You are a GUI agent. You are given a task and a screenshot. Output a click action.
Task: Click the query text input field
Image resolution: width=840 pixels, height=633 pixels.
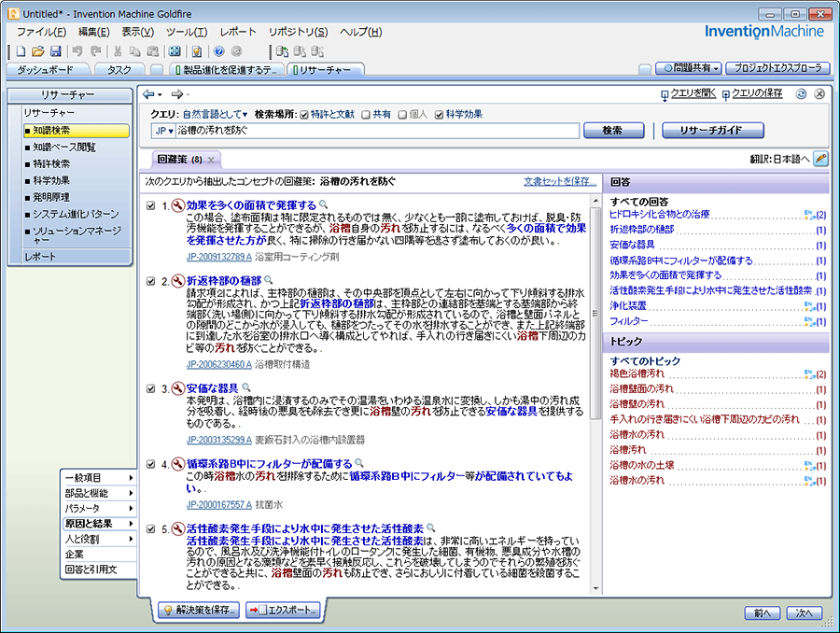pos(377,131)
